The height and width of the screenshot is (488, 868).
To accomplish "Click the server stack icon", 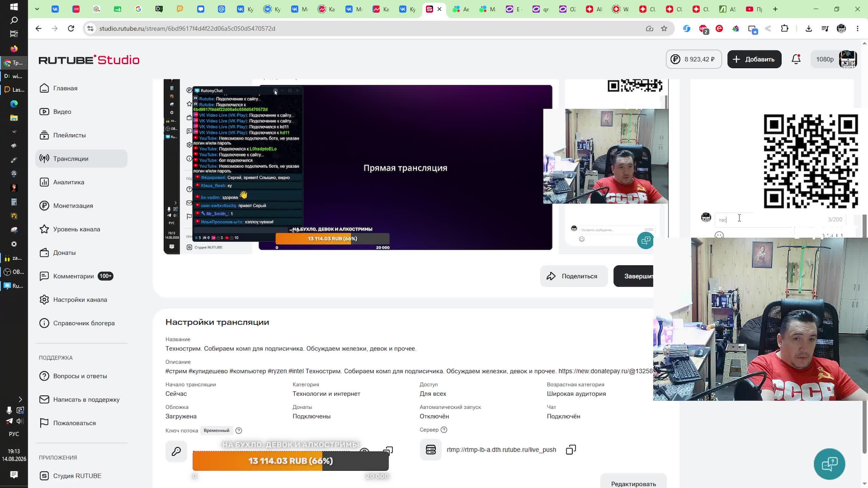I will tap(431, 450).
